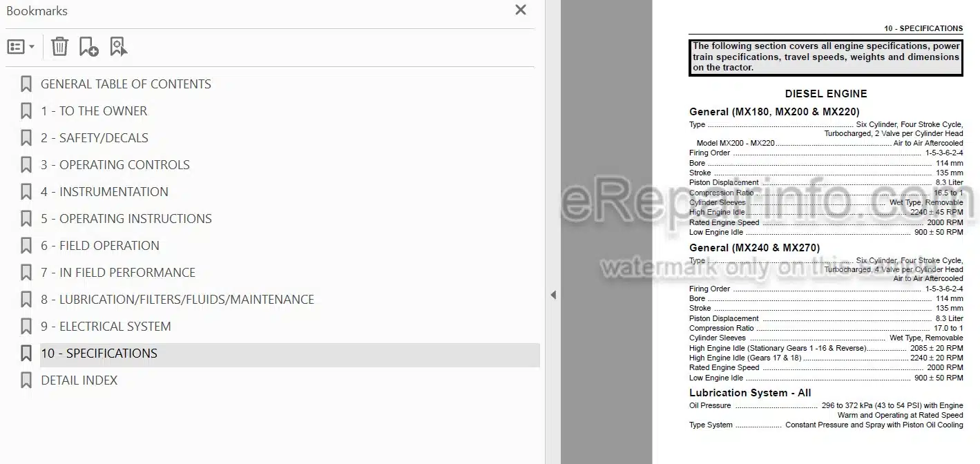Click the Lubrication System - All heading

[x=750, y=393]
